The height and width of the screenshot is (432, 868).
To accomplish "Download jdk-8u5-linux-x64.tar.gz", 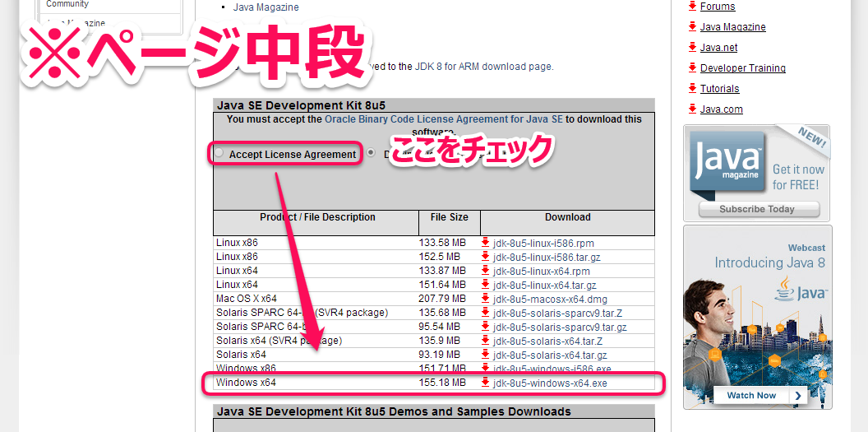I will tap(544, 286).
